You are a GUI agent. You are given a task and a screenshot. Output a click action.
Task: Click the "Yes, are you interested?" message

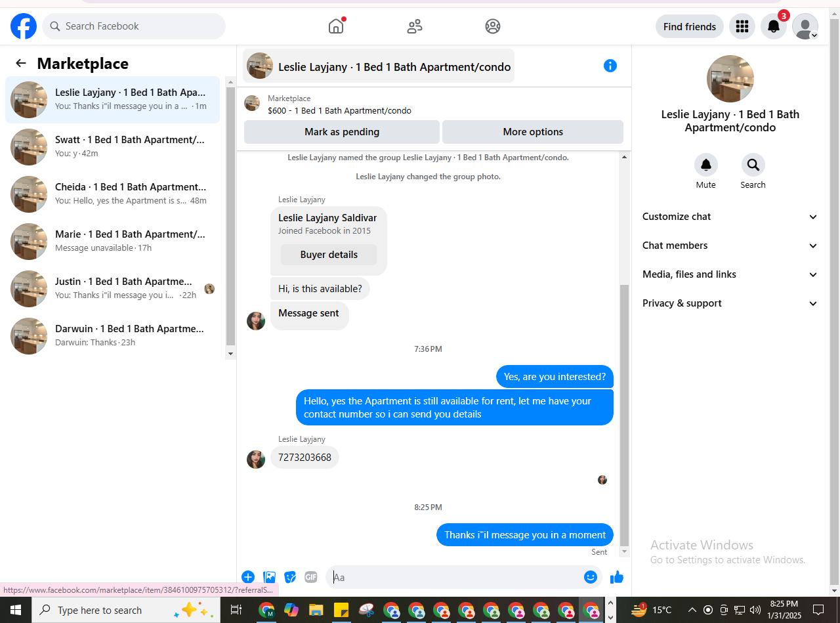pyautogui.click(x=555, y=377)
